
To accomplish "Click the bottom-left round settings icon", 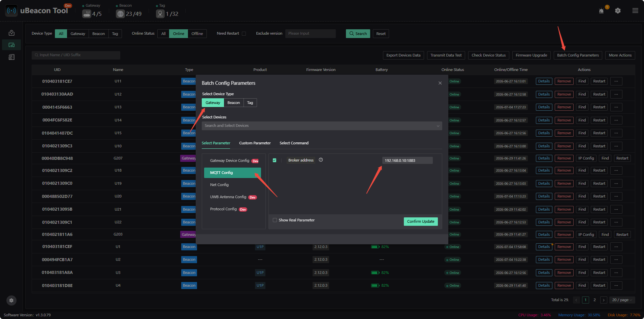I will (x=11, y=300).
